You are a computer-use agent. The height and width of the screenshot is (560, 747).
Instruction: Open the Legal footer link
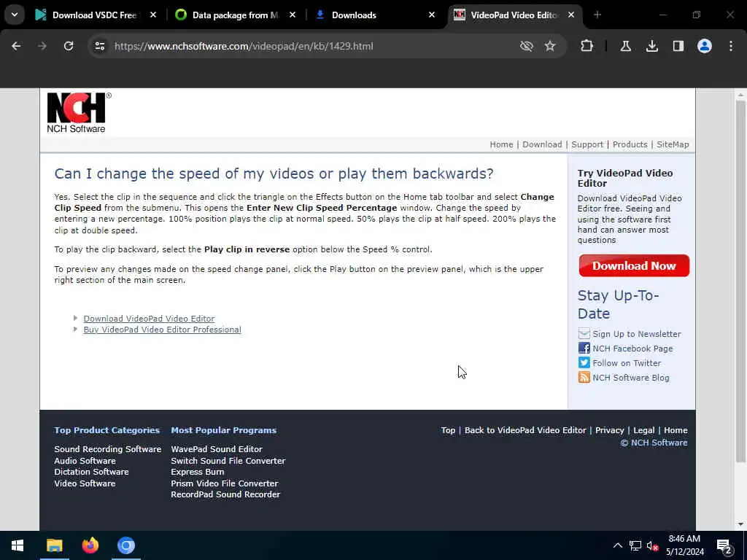(643, 430)
